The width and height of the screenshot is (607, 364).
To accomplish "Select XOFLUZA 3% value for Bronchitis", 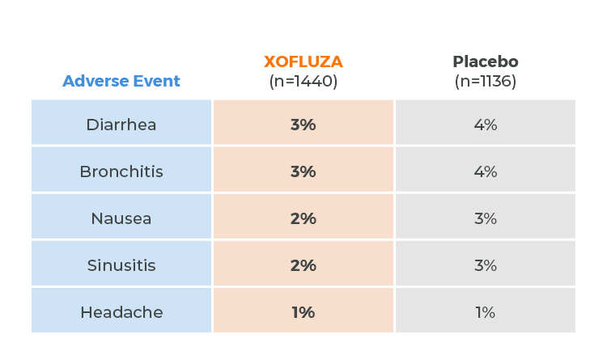I will pos(303,171).
